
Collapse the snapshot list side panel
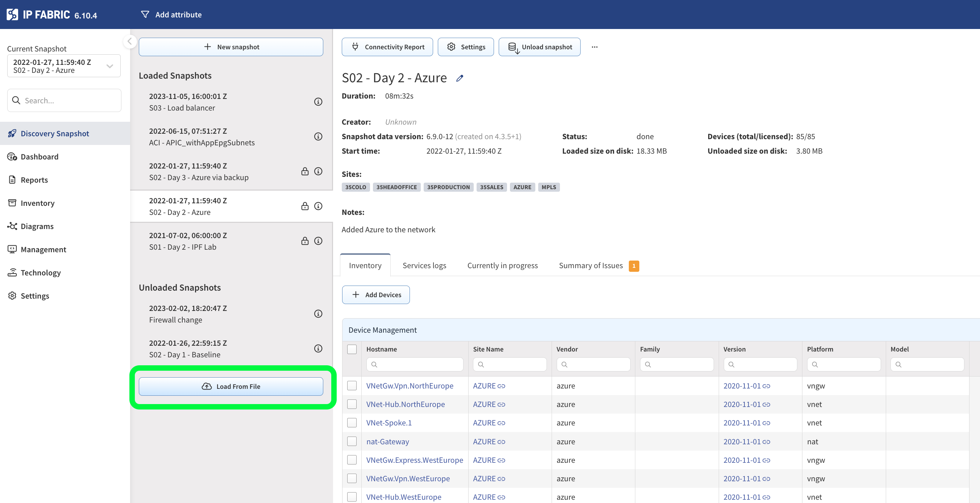pyautogui.click(x=130, y=41)
